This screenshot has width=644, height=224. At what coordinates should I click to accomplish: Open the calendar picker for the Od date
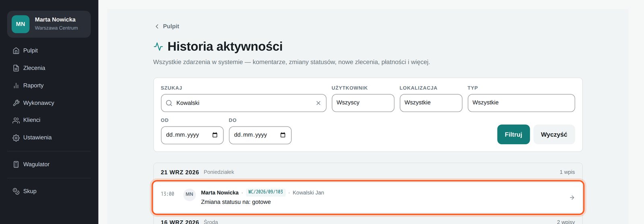(x=215, y=135)
